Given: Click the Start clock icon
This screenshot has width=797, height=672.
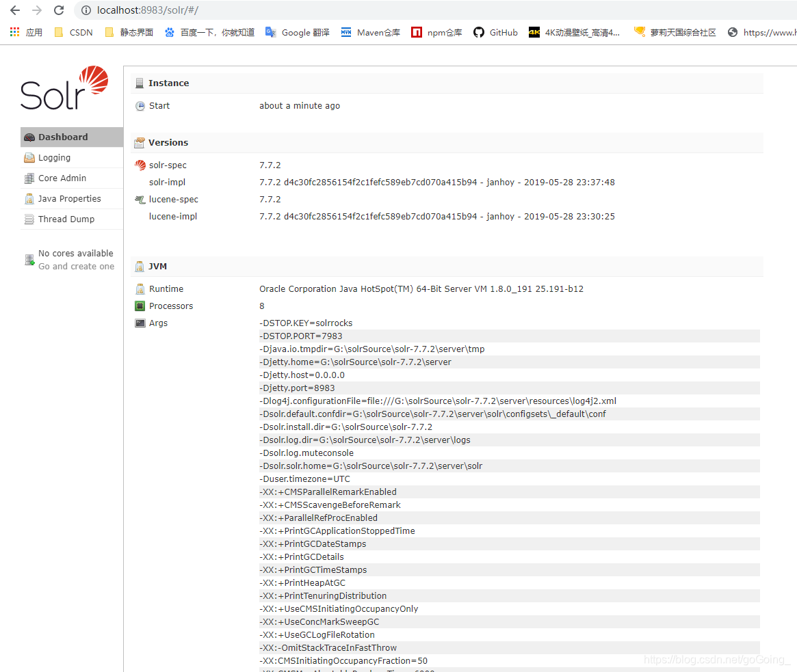Looking at the screenshot, I should tap(140, 106).
